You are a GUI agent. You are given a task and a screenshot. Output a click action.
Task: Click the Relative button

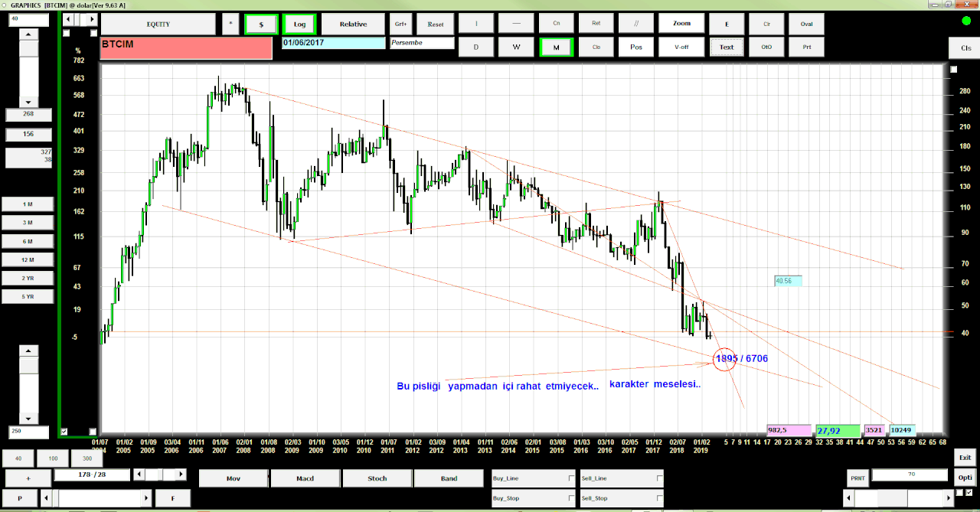click(353, 24)
